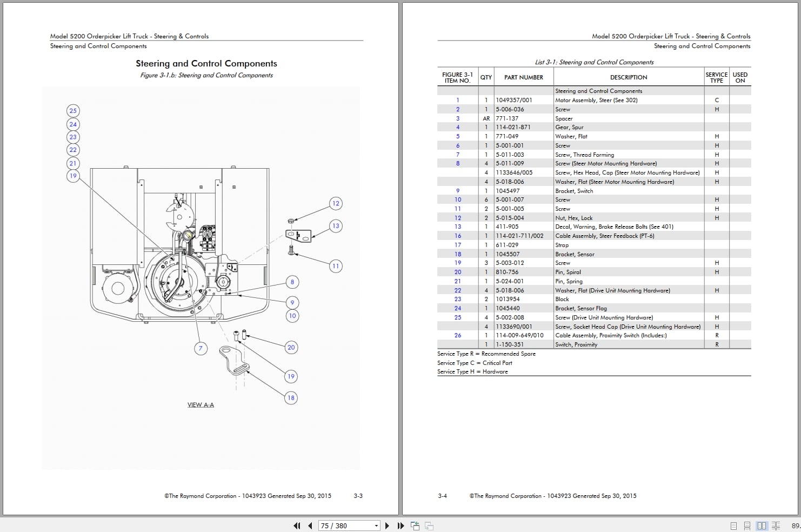Go to the next page
801x532 pixels.
(387, 526)
